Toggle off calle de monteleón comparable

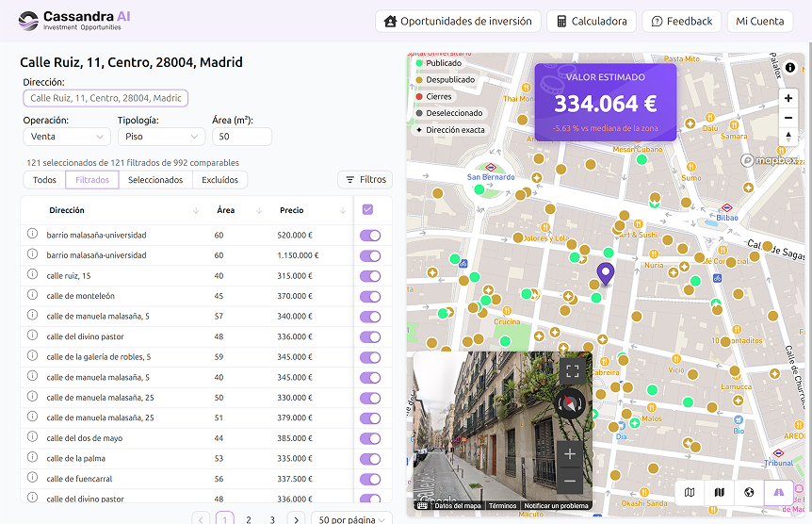(370, 296)
